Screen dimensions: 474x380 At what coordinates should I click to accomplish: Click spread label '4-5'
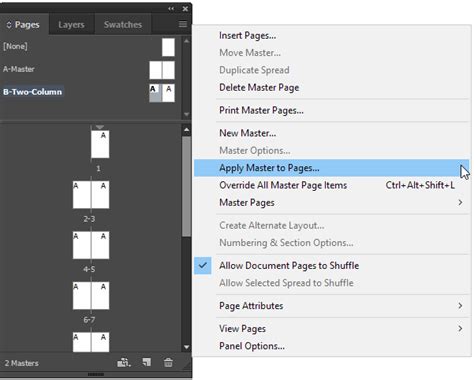click(x=89, y=269)
